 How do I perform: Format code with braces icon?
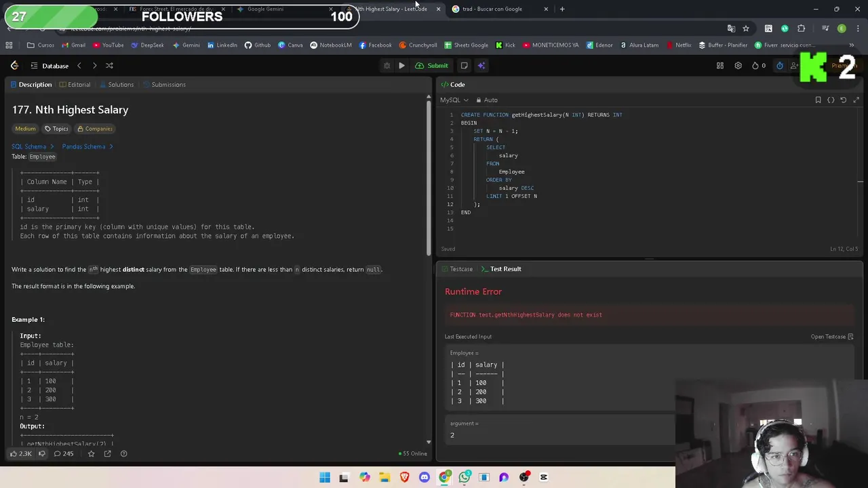[x=831, y=100]
